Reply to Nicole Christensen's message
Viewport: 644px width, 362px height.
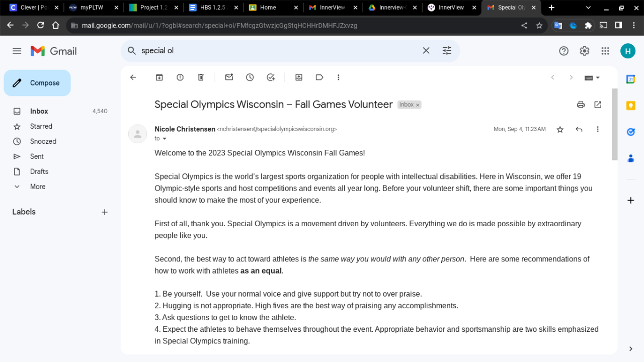coord(579,129)
